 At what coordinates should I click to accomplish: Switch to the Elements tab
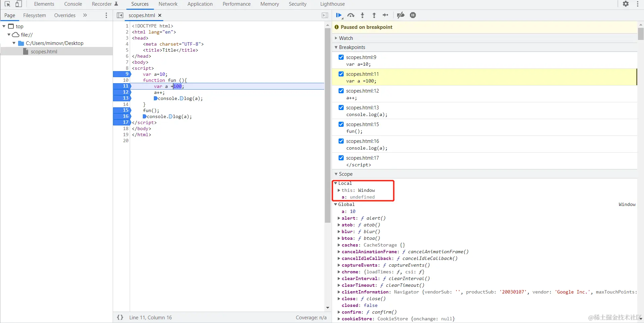point(44,4)
